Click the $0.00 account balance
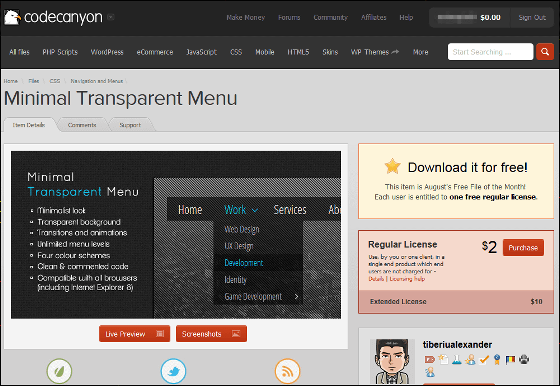 [490, 17]
